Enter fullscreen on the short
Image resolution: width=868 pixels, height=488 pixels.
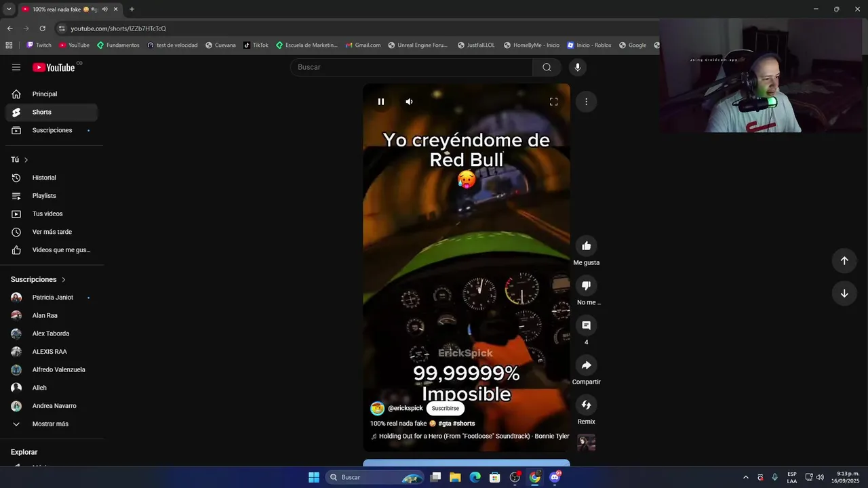pos(553,102)
